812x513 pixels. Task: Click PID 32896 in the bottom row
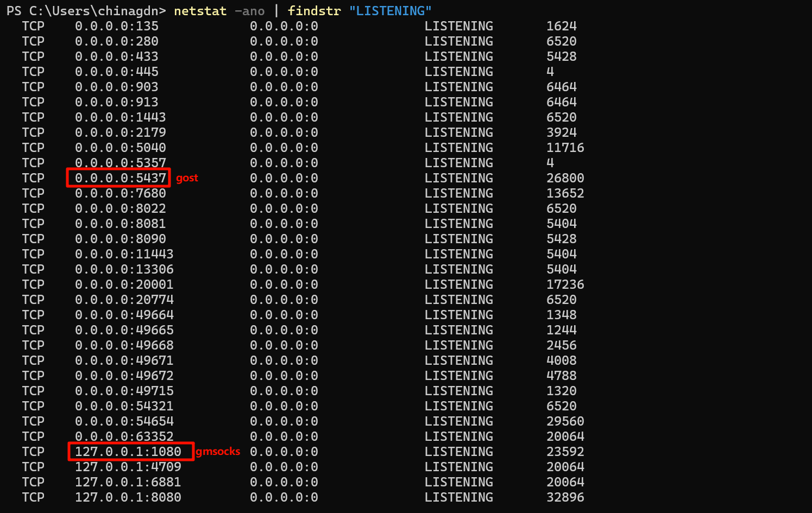565,497
